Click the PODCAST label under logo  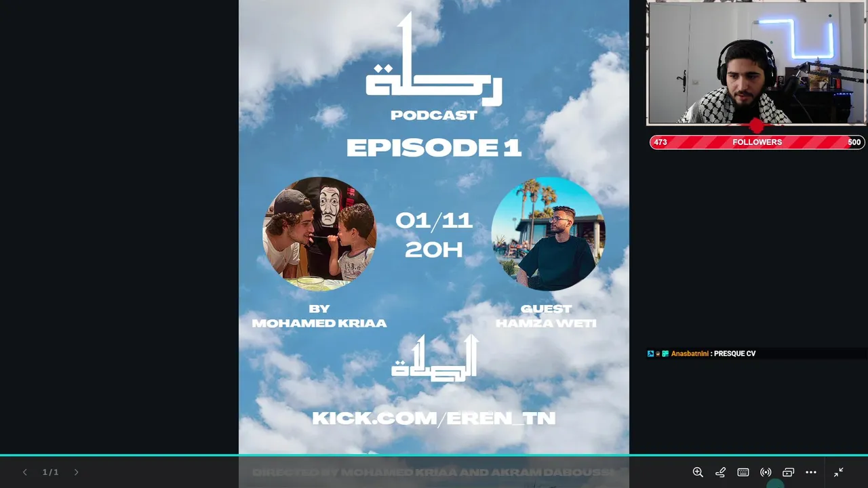[434, 115]
